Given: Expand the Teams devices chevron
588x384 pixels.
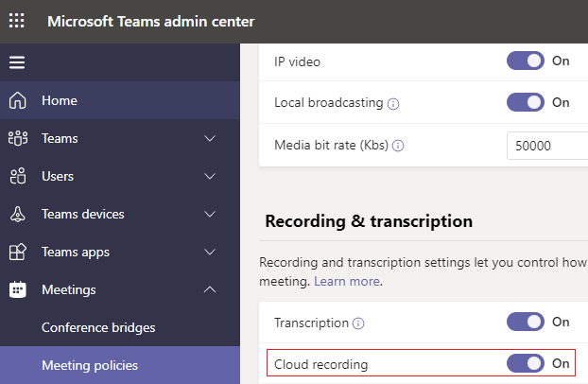Looking at the screenshot, I should (210, 215).
